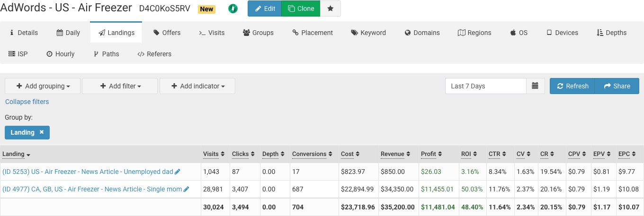
Task: Select the Landings tab
Action: point(116,33)
